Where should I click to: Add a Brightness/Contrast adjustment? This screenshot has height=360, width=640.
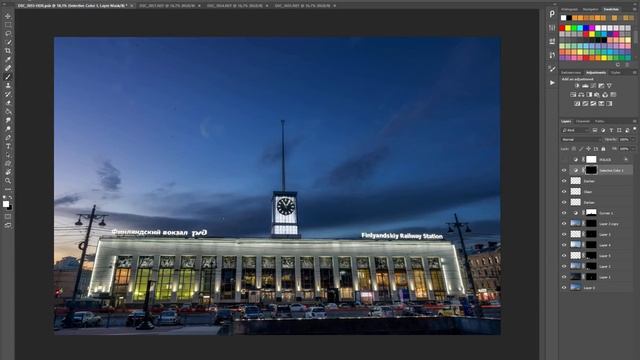coord(577,86)
